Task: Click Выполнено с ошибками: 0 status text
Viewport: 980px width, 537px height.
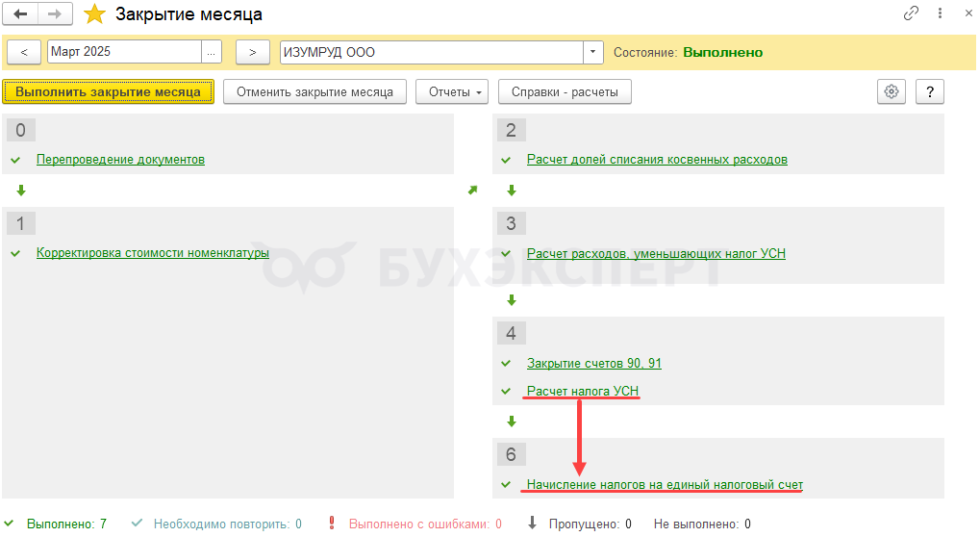Action: [425, 524]
